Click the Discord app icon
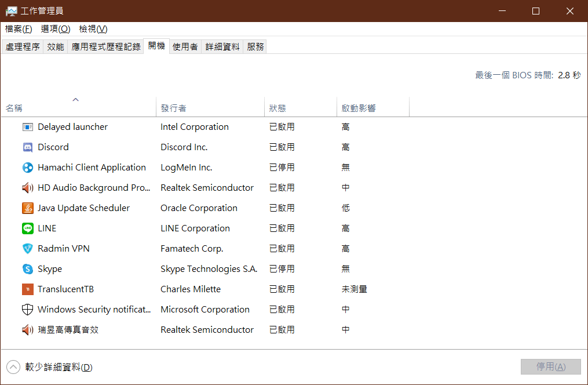This screenshot has height=385, width=588. click(28, 147)
